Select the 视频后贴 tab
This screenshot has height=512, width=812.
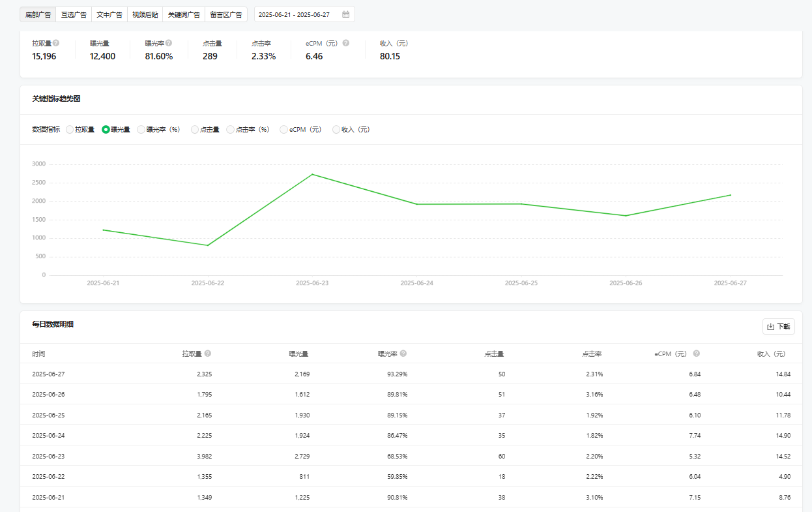(145, 14)
